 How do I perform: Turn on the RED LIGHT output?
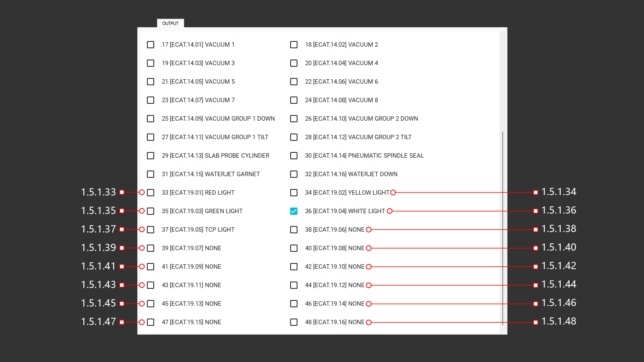[151, 193]
